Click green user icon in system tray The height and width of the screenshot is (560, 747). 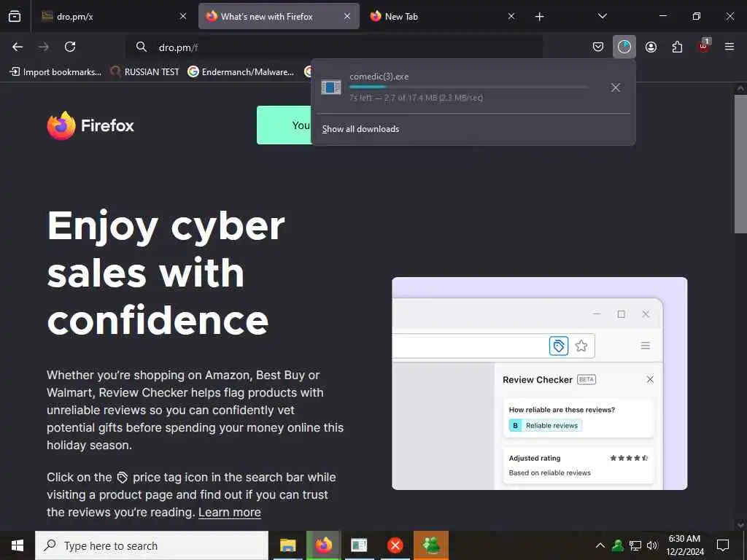[618, 545]
